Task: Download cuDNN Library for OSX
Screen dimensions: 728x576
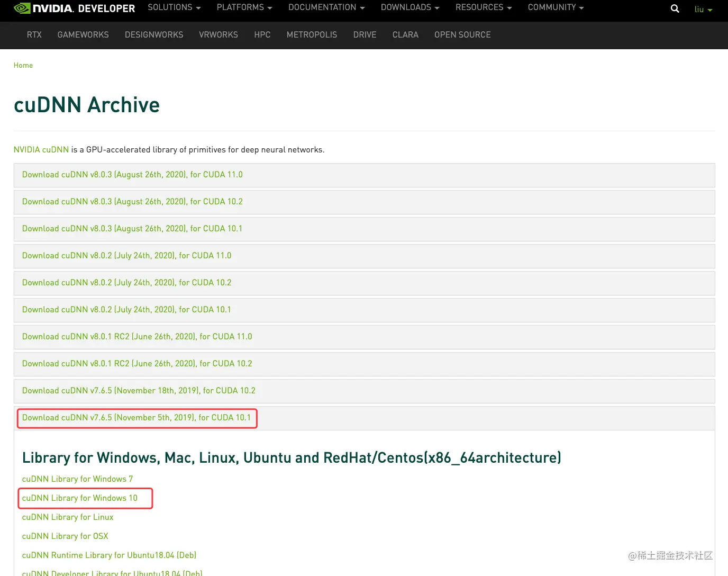Action: coord(65,536)
